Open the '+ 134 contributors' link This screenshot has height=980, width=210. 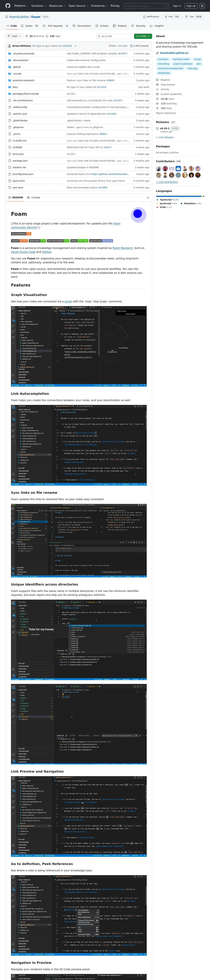pyautogui.click(x=167, y=182)
